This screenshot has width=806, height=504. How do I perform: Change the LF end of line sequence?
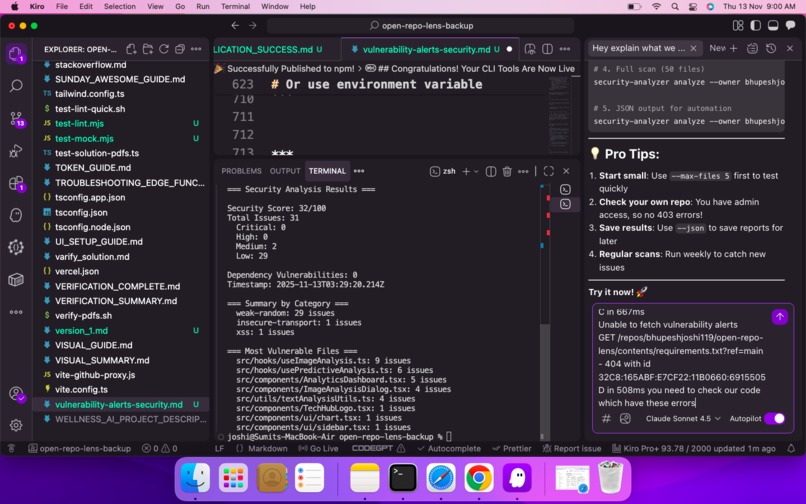(x=219, y=448)
